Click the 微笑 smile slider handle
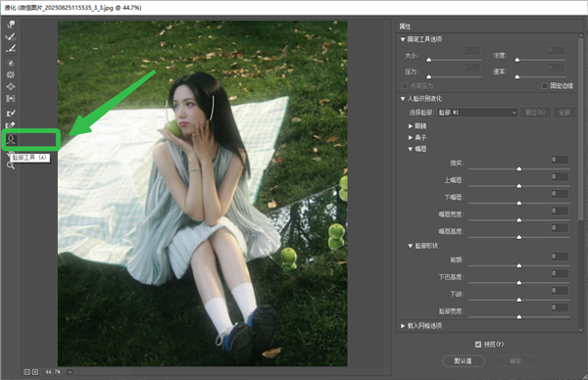This screenshot has height=380, width=588. [x=519, y=169]
